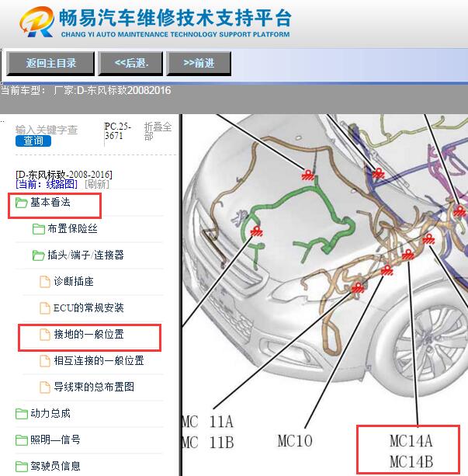Viewport: 468px width, 476px height.
Task: Click the ground symbol on the green harness
Action: point(257,231)
